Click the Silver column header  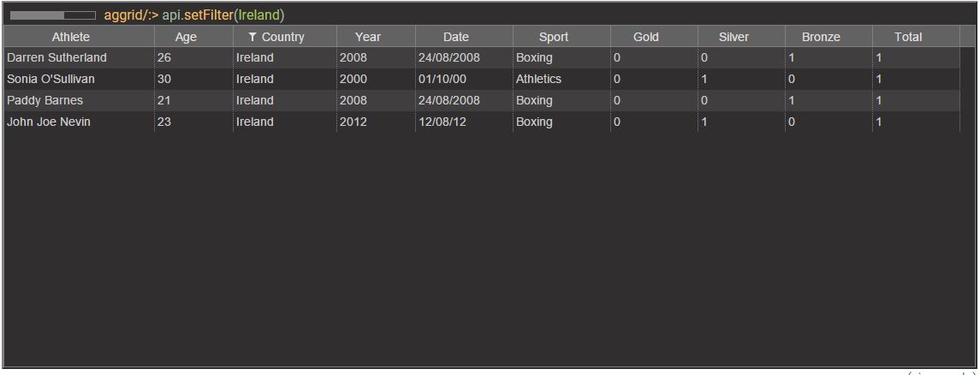734,37
